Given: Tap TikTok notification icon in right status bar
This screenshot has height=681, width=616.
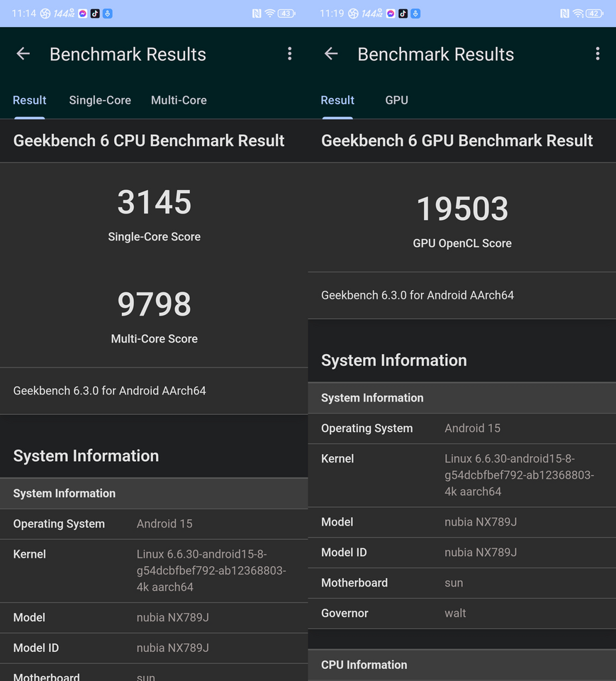Looking at the screenshot, I should pos(403,13).
